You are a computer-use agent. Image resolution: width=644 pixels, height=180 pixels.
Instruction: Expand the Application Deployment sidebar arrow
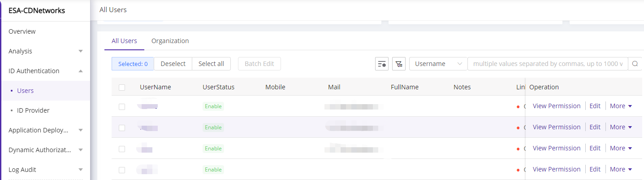tap(81, 130)
